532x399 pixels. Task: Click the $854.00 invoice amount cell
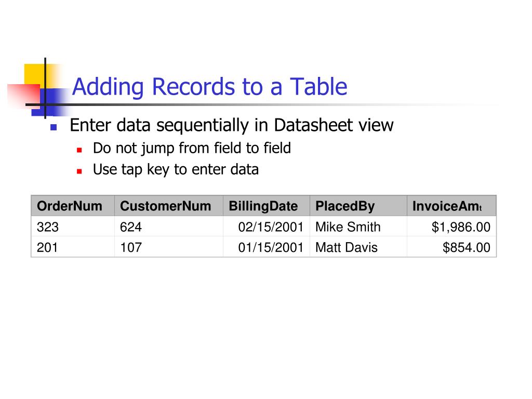click(451, 247)
